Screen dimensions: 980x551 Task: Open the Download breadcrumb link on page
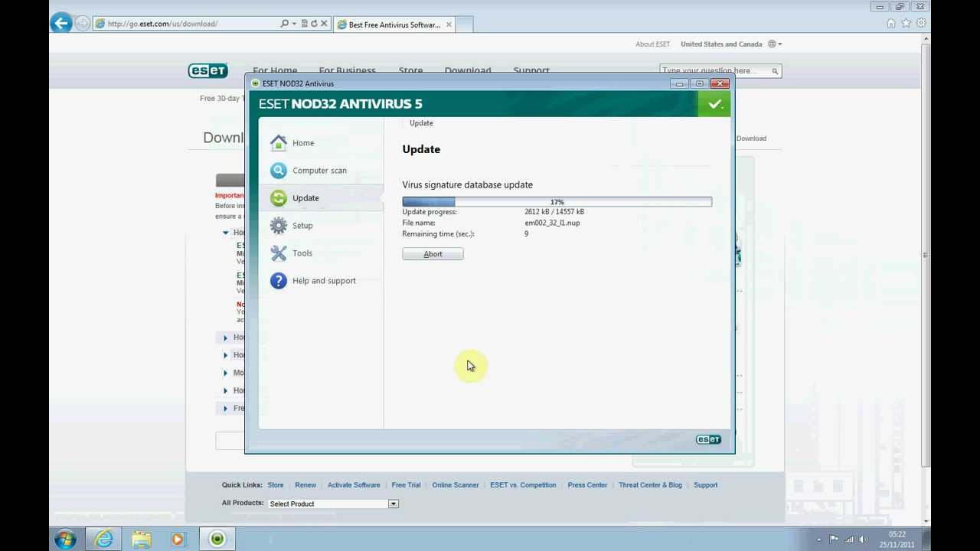tap(751, 139)
